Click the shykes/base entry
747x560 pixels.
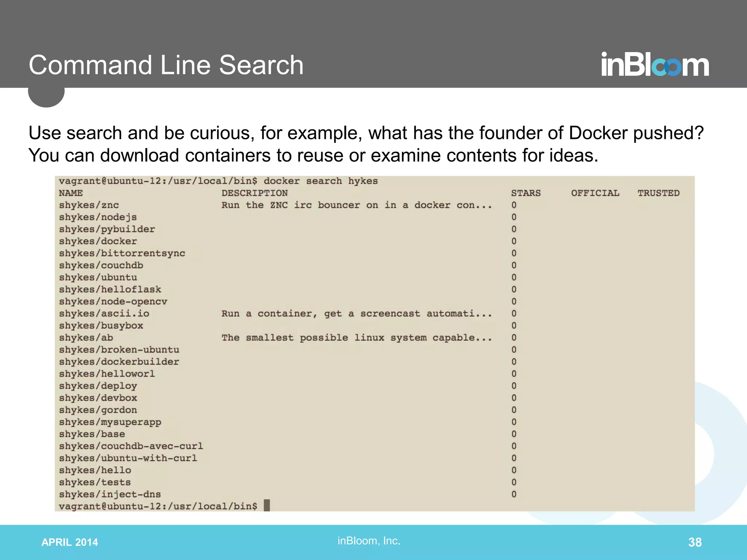(x=92, y=434)
